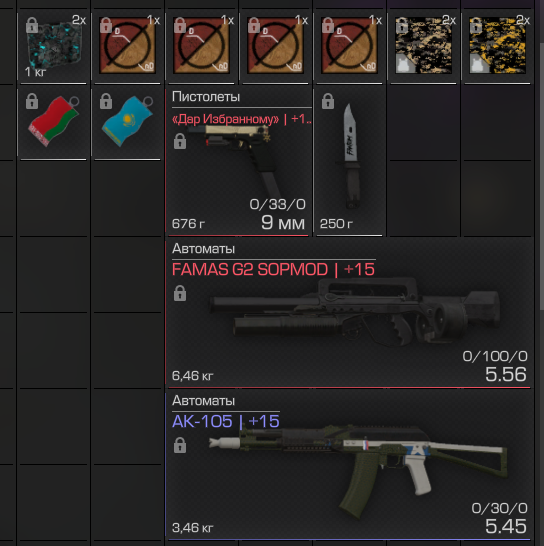Click the FAMAS rifle image

355,313
